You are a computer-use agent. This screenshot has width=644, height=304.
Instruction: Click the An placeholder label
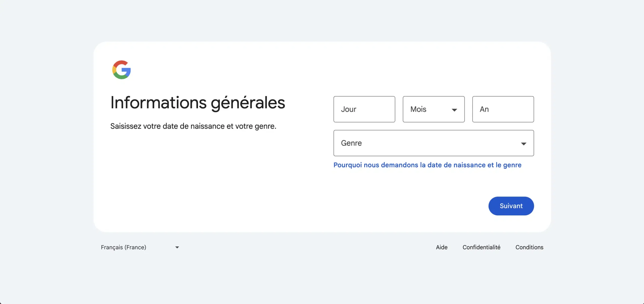pos(484,109)
